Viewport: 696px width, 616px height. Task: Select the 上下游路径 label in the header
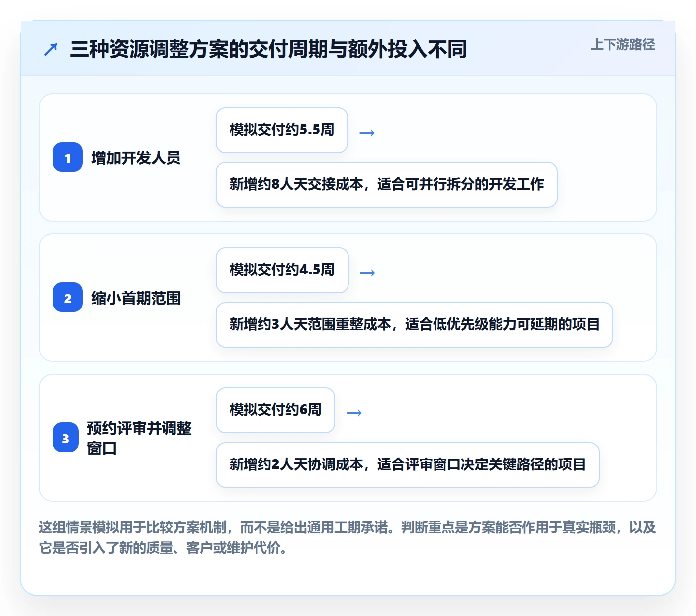623,45
